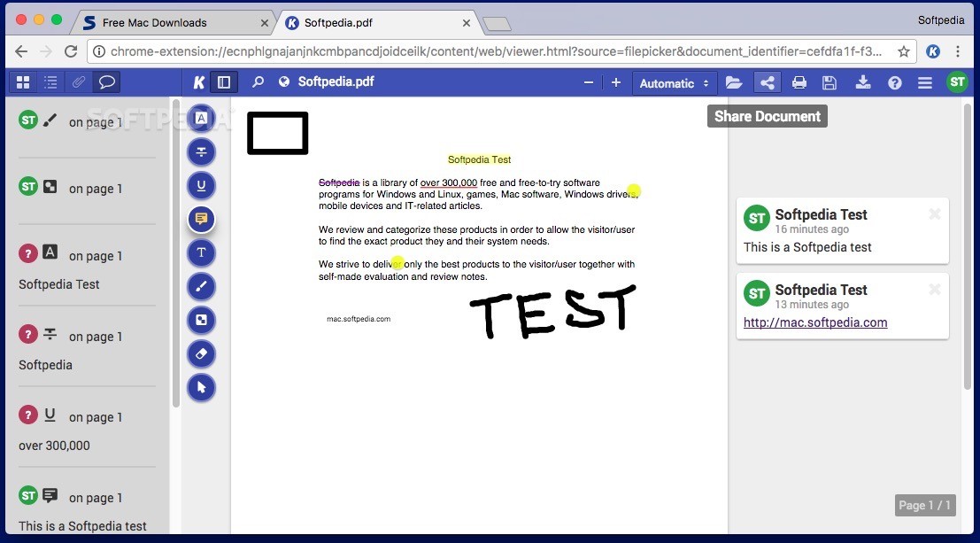Open the search magnifier tool
980x543 pixels.
coord(258,82)
